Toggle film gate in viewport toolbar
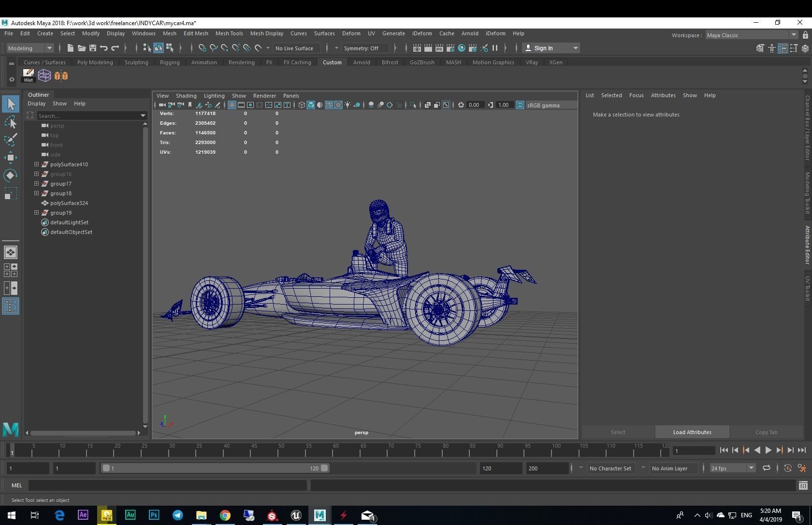The image size is (812, 525). [x=241, y=105]
